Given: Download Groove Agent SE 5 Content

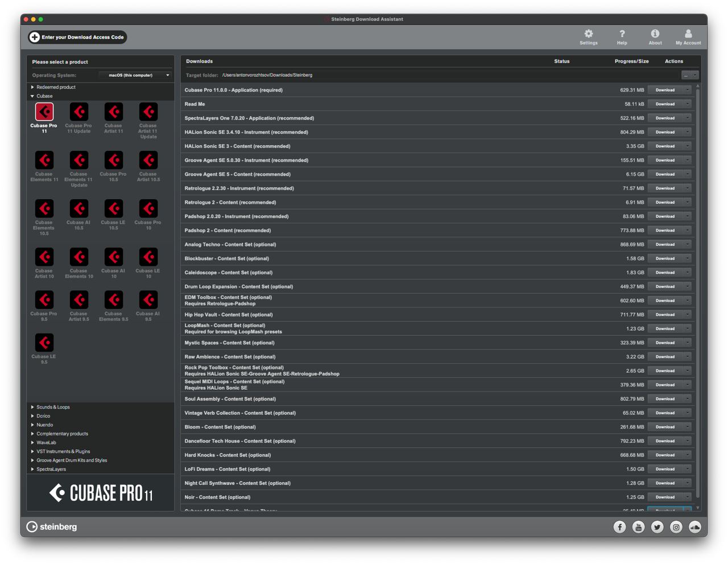Looking at the screenshot, I should 665,174.
